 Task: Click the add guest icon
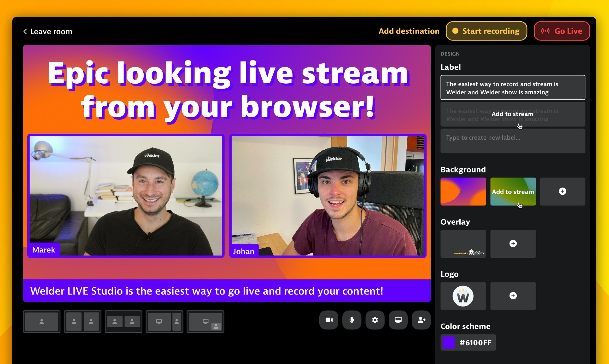[421, 320]
